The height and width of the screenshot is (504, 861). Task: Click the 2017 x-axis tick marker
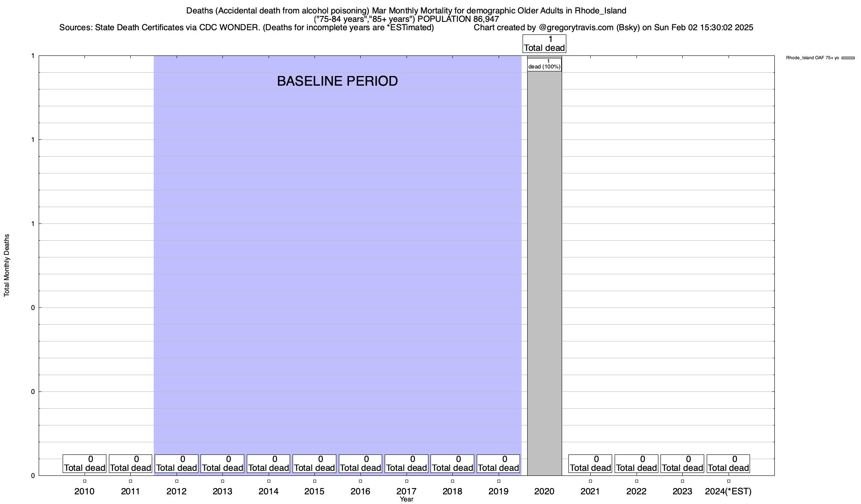click(407, 481)
